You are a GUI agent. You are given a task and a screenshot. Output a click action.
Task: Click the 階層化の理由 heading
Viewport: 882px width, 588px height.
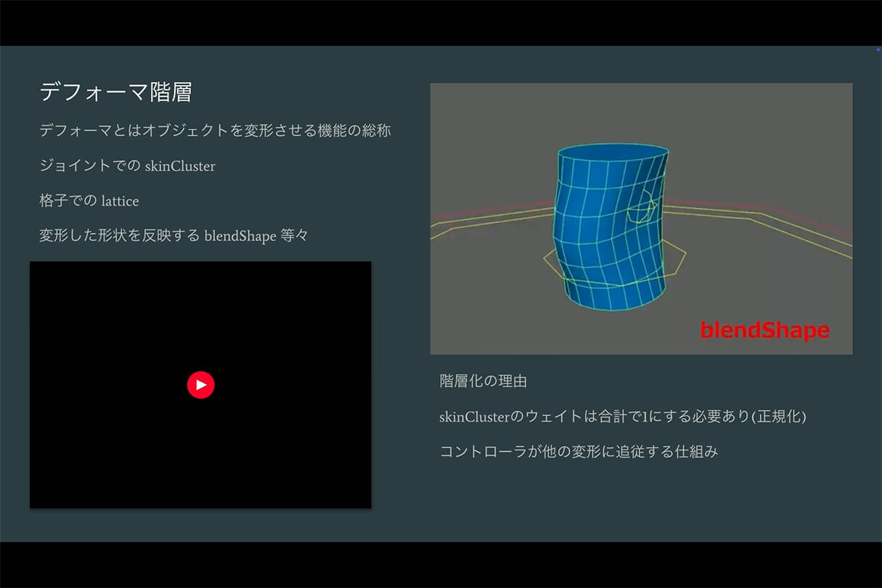click(483, 381)
